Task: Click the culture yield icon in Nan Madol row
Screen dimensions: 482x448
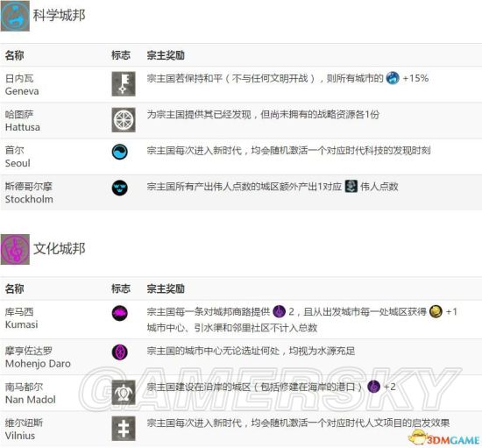Action: click(374, 387)
